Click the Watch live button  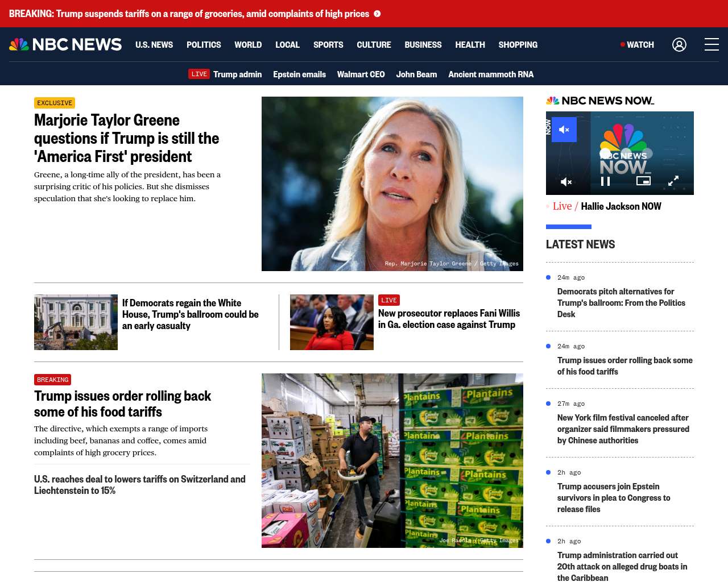(x=637, y=44)
